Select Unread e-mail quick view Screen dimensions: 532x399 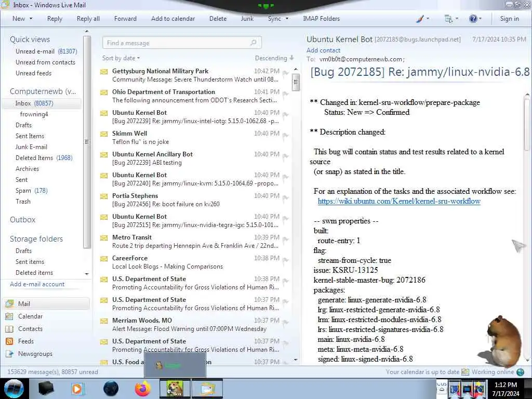[x=46, y=51]
